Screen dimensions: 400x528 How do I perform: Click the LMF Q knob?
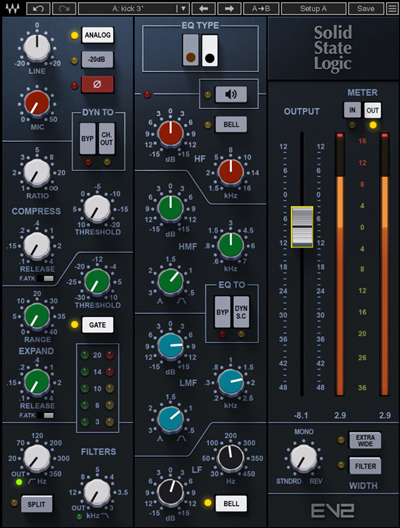coord(171,419)
